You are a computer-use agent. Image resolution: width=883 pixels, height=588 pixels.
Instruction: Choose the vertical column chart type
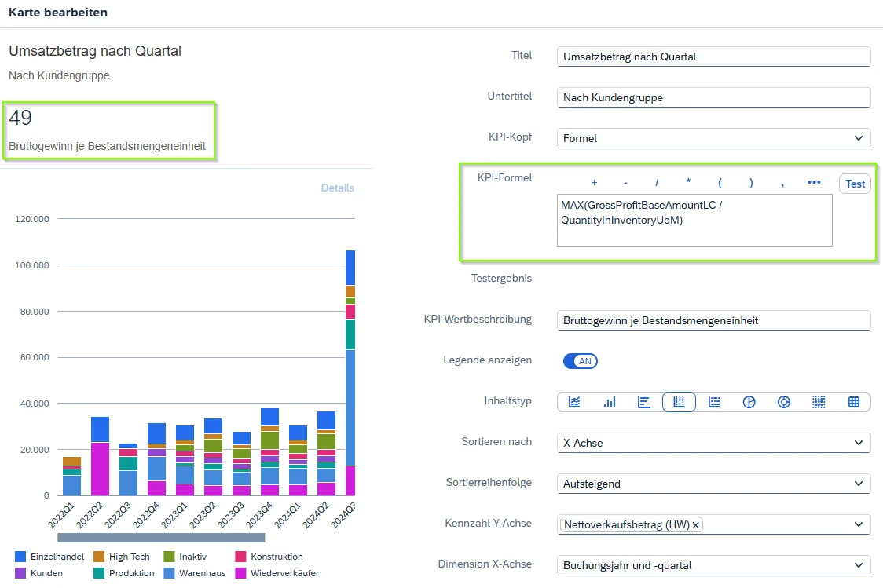click(610, 402)
